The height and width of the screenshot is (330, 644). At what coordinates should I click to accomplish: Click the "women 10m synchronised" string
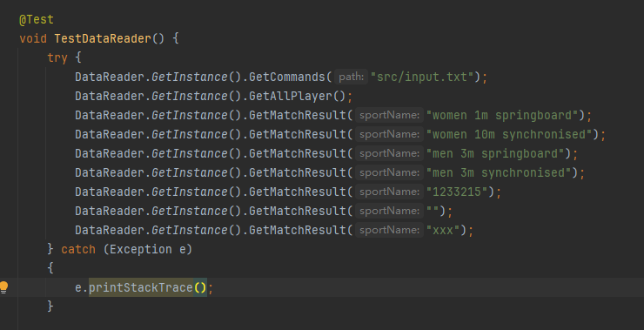tap(509, 134)
